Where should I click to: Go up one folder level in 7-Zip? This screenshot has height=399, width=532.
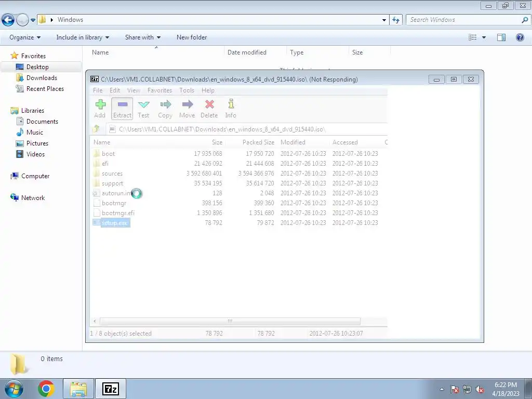[x=96, y=129]
